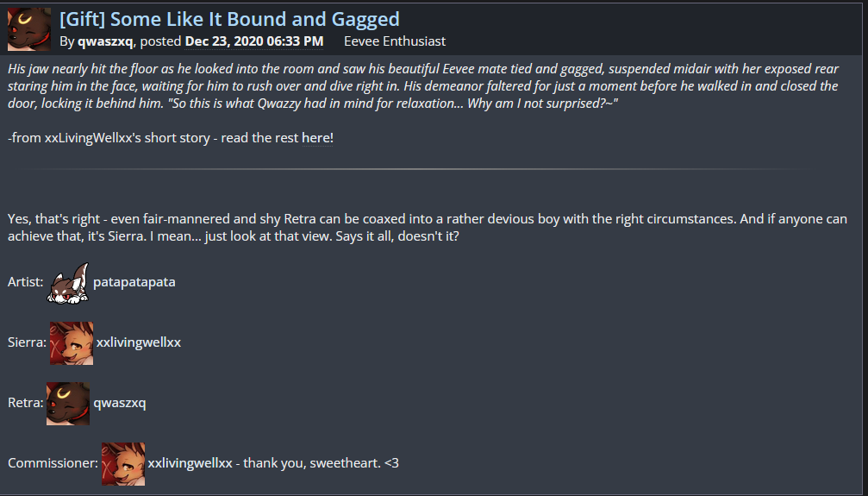The width and height of the screenshot is (868, 496).
Task: Click the "Eevee Enthusiast" user title text
Action: pos(395,41)
